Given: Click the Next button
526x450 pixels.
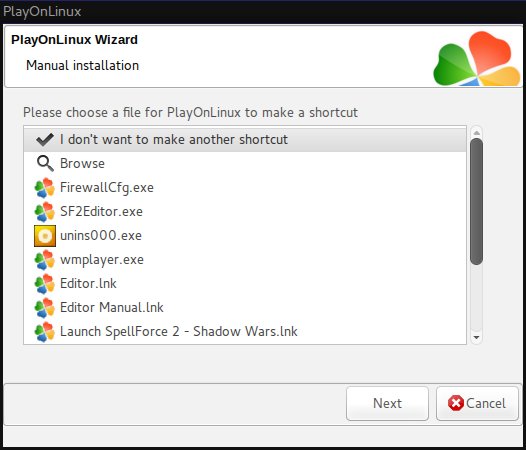Looking at the screenshot, I should pyautogui.click(x=387, y=403).
